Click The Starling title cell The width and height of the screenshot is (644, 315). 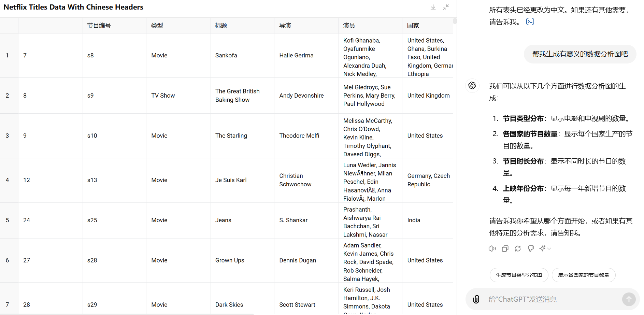[x=242, y=135]
